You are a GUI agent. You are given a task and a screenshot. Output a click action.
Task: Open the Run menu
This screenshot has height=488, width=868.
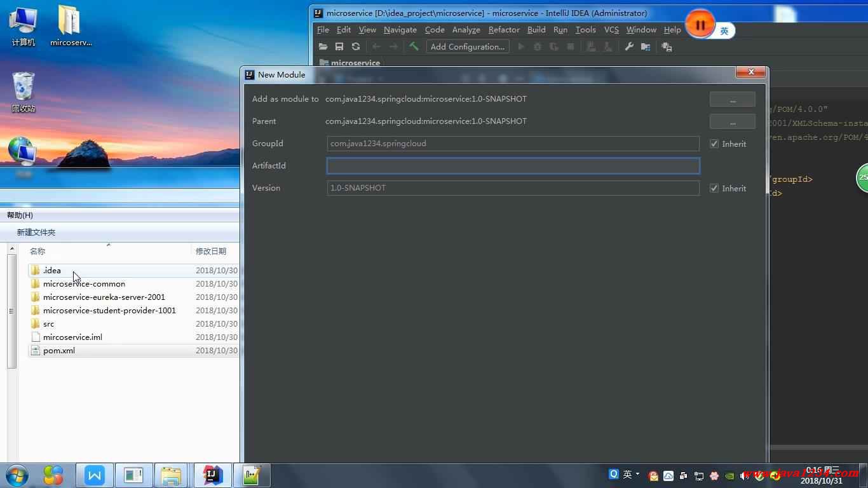point(560,30)
